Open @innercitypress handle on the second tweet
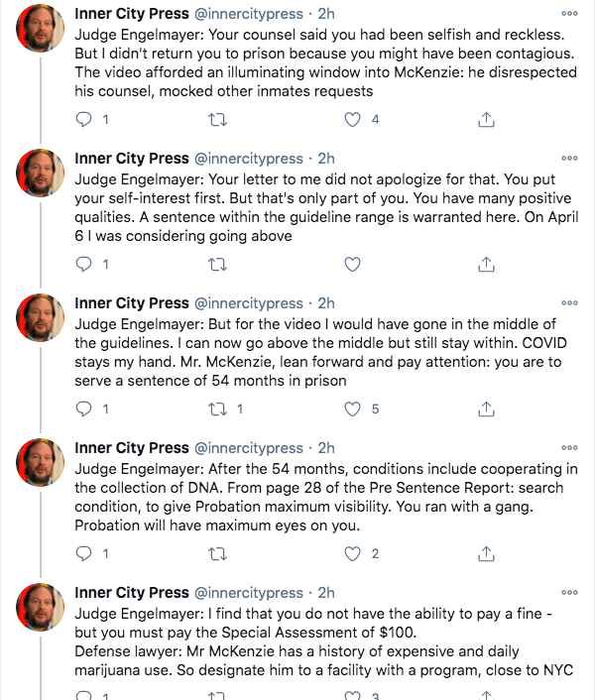 pyautogui.click(x=249, y=159)
